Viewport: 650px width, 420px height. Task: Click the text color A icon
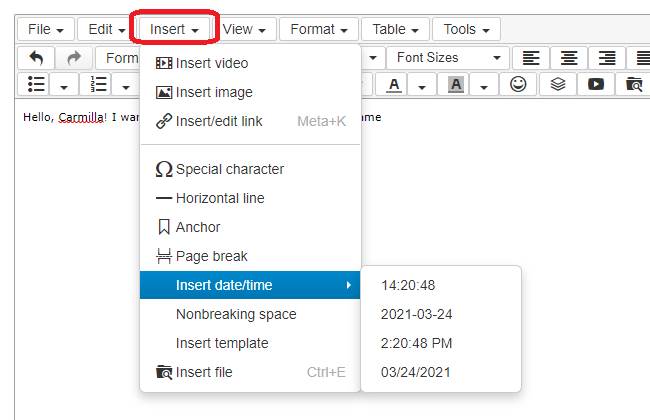coord(394,85)
